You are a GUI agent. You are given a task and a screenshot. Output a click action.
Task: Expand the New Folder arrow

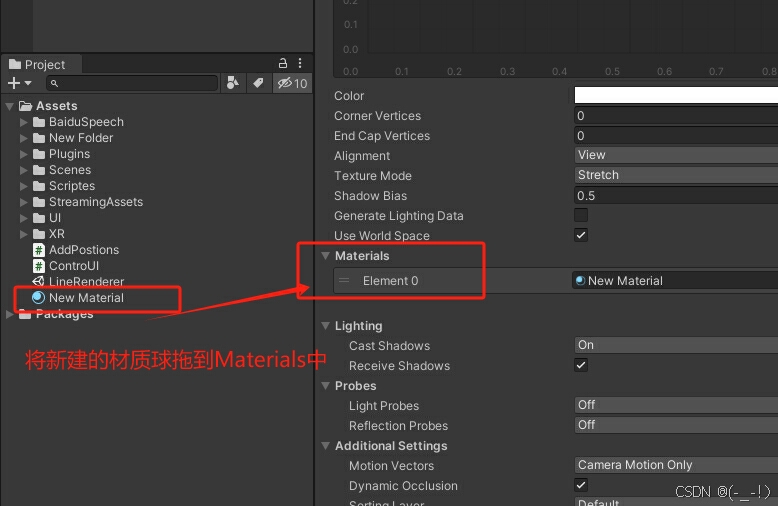pos(23,138)
